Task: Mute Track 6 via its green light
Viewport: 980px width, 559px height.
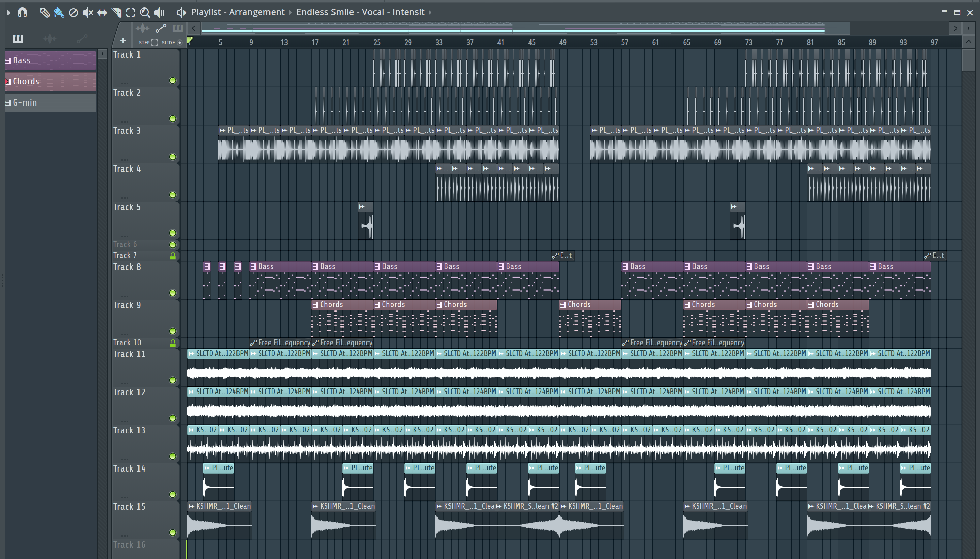Action: tap(173, 245)
